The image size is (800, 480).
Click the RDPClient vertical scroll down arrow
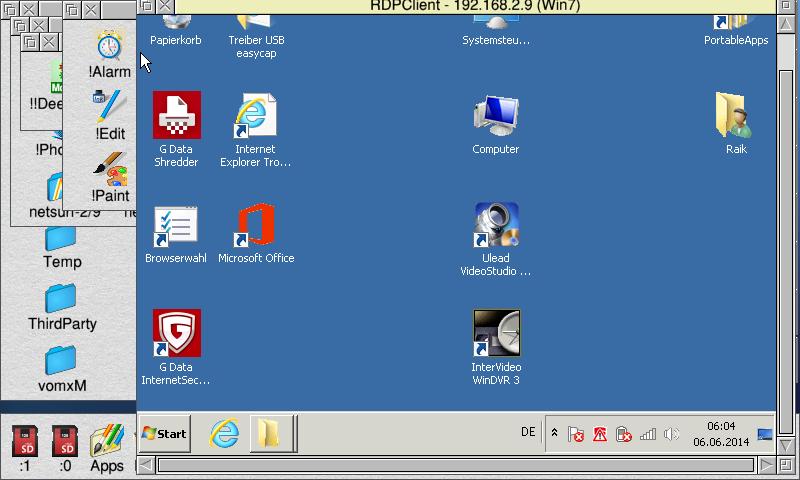click(786, 445)
